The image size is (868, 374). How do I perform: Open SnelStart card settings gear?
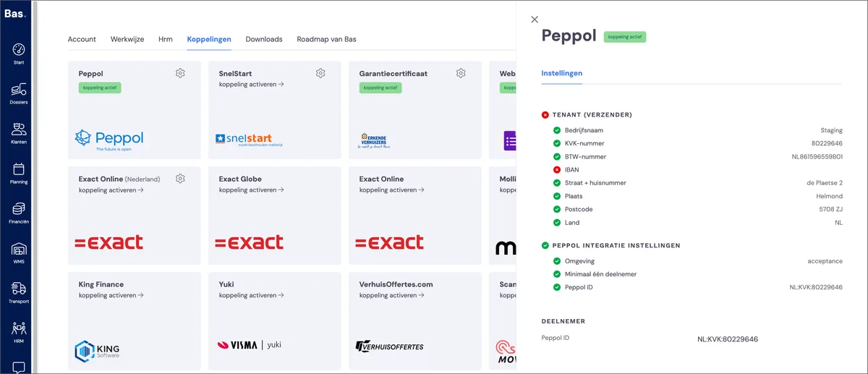320,73
